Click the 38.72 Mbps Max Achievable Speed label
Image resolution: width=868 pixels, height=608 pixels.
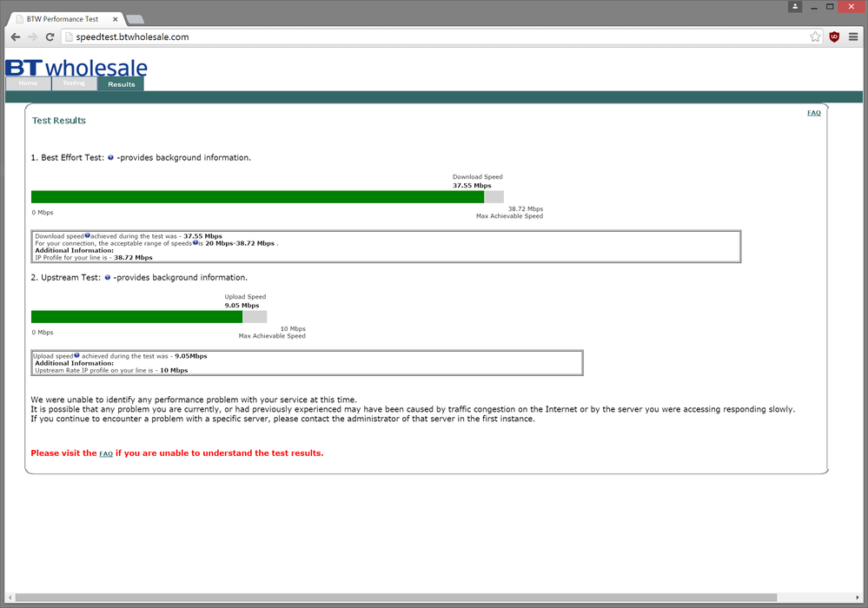[509, 213]
